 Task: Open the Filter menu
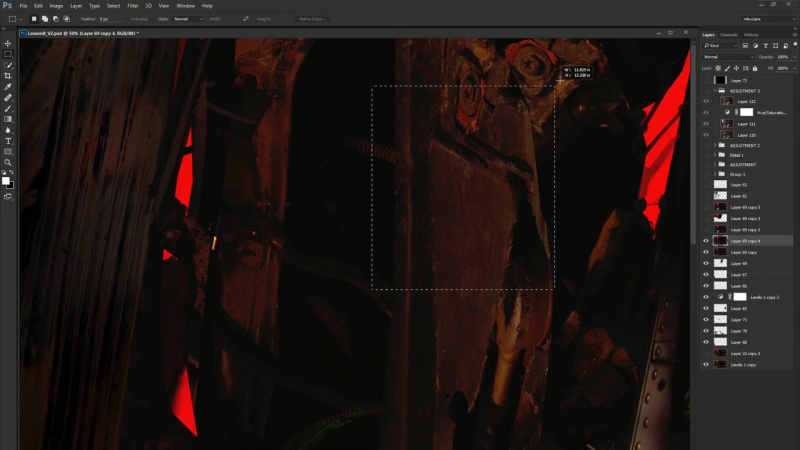click(132, 5)
